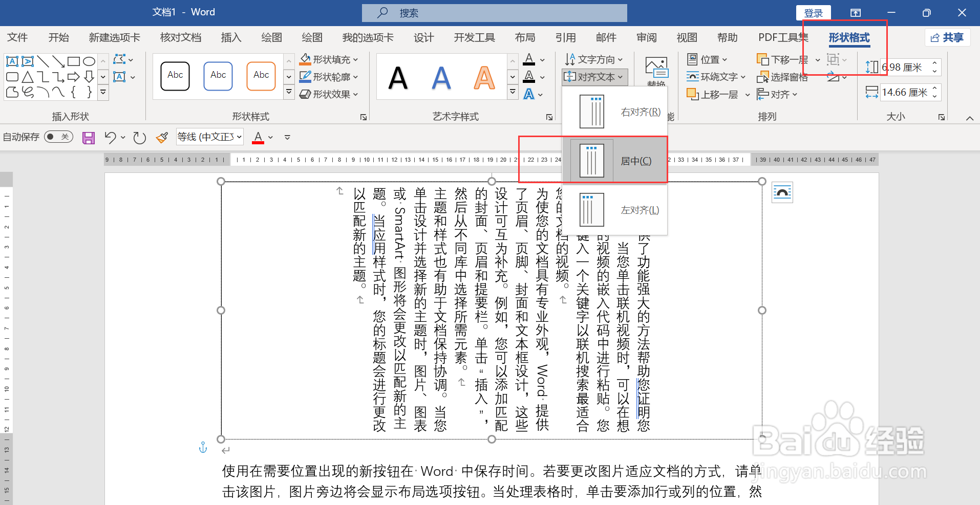The image size is (980, 505).
Task: Toggle the 自动保存 autosave switch
Action: [58, 137]
